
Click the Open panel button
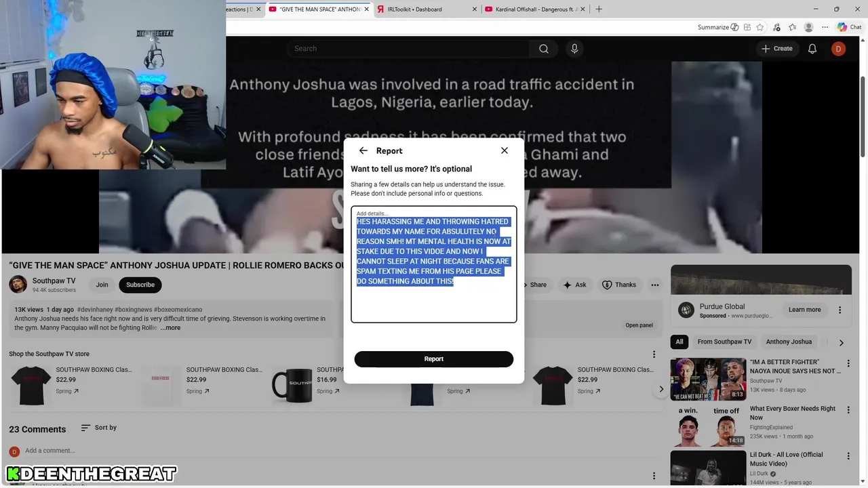click(639, 325)
